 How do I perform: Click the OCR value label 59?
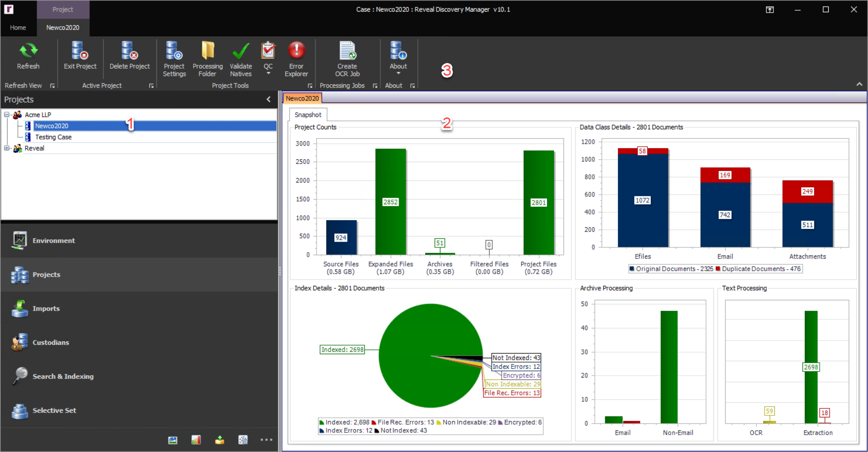click(x=769, y=411)
